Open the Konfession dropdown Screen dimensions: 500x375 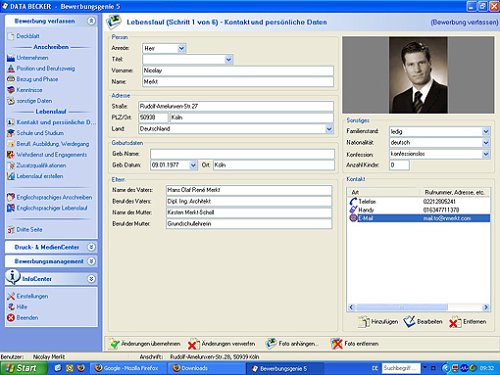(486, 154)
